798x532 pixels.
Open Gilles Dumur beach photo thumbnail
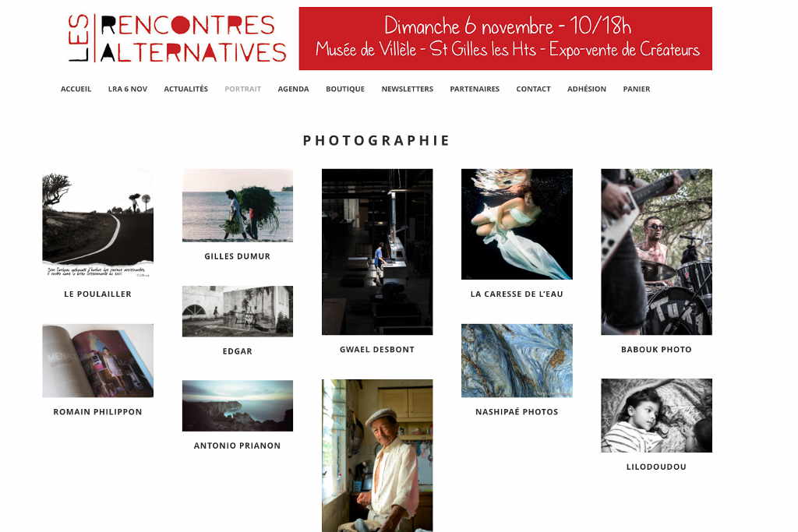(x=238, y=206)
